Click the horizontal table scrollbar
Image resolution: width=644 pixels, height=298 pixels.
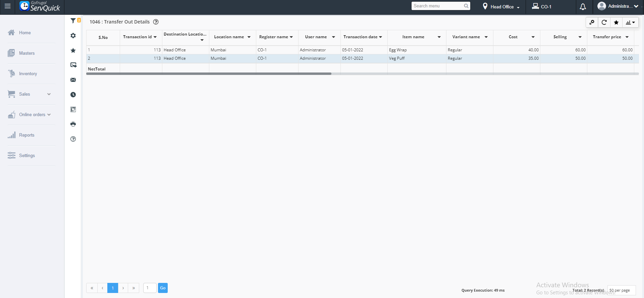coord(209,74)
